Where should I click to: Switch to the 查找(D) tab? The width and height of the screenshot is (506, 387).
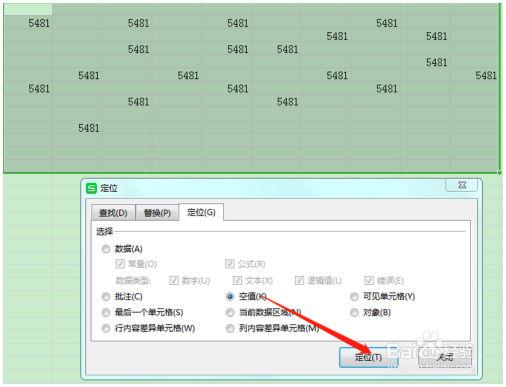[x=113, y=213]
